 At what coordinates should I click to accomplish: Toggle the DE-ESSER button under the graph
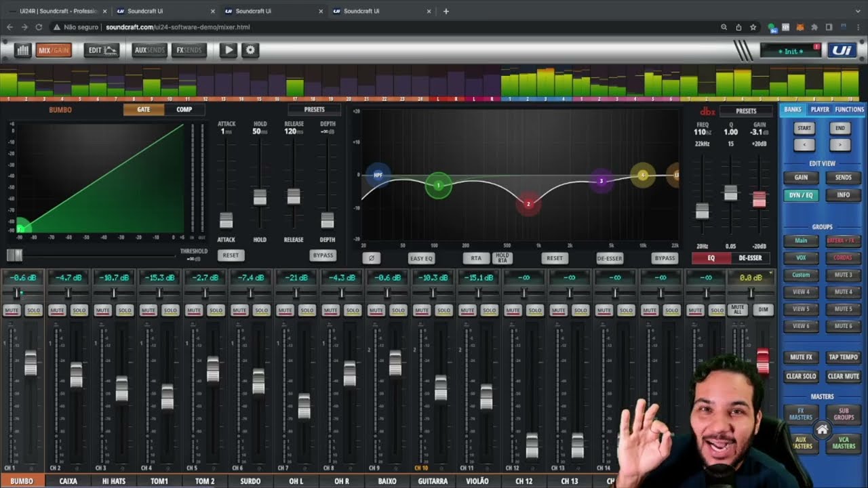(610, 258)
